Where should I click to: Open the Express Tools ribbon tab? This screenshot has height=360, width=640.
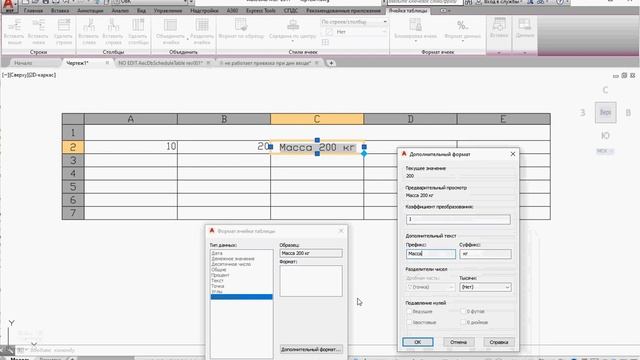point(261,11)
